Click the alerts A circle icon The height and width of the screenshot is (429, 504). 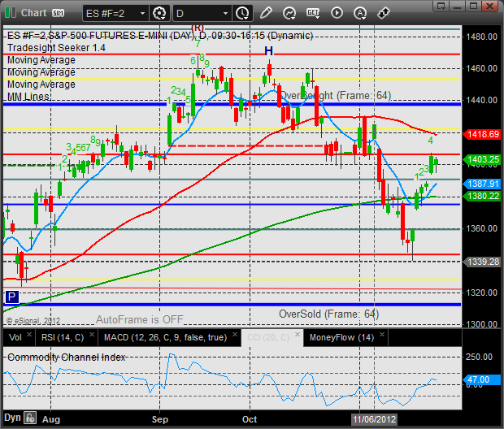360,13
